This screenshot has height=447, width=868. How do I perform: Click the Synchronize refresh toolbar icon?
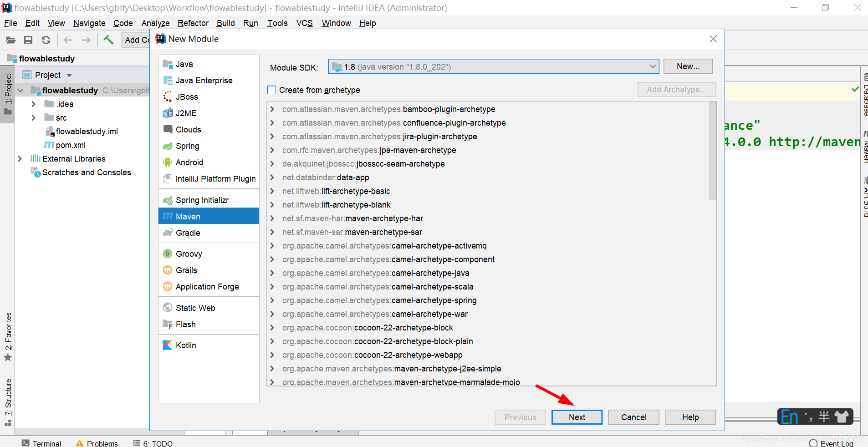(46, 40)
